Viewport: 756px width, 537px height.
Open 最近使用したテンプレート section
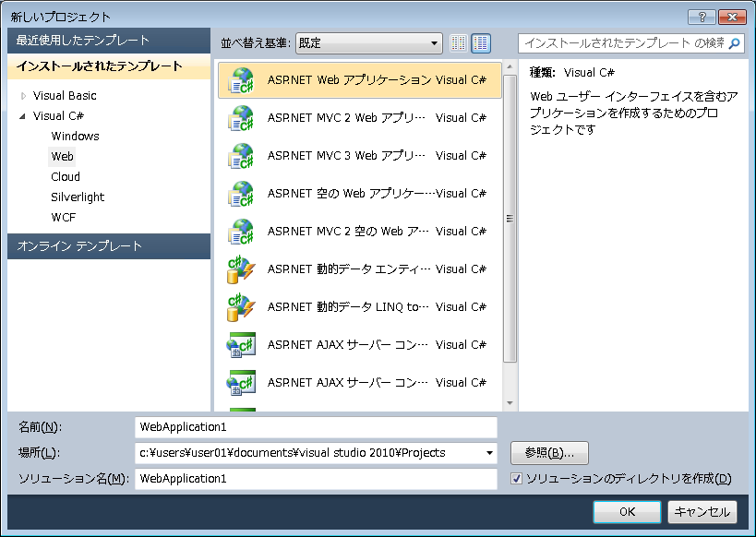(x=109, y=41)
